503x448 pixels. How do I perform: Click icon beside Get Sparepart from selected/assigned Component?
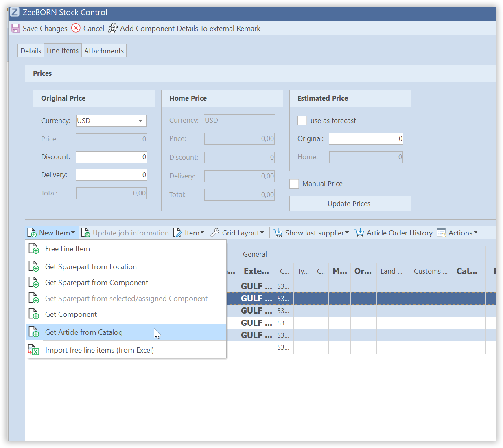pos(33,298)
